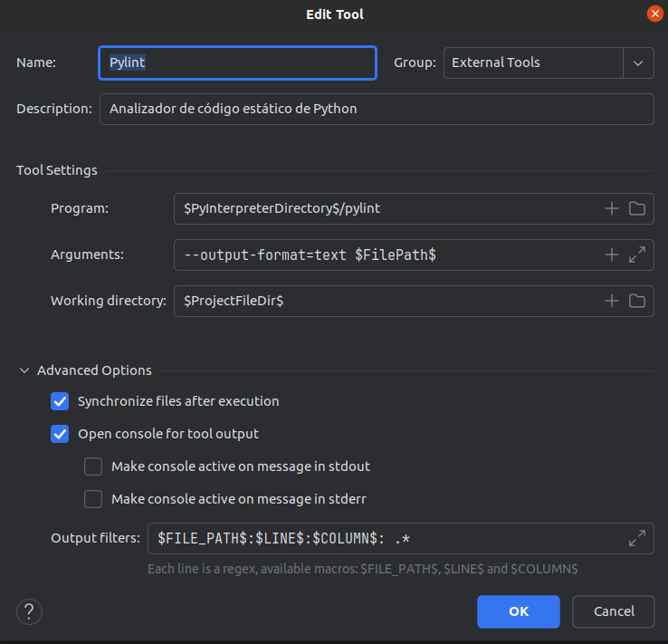Browse for Working directory folder
The image size is (668, 644).
[637, 301]
